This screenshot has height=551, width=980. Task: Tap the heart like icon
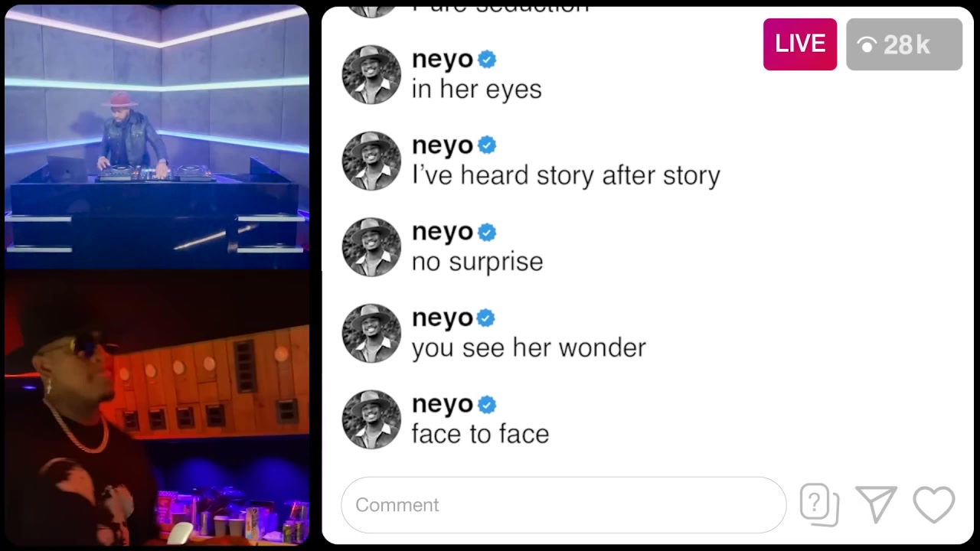[x=934, y=505]
